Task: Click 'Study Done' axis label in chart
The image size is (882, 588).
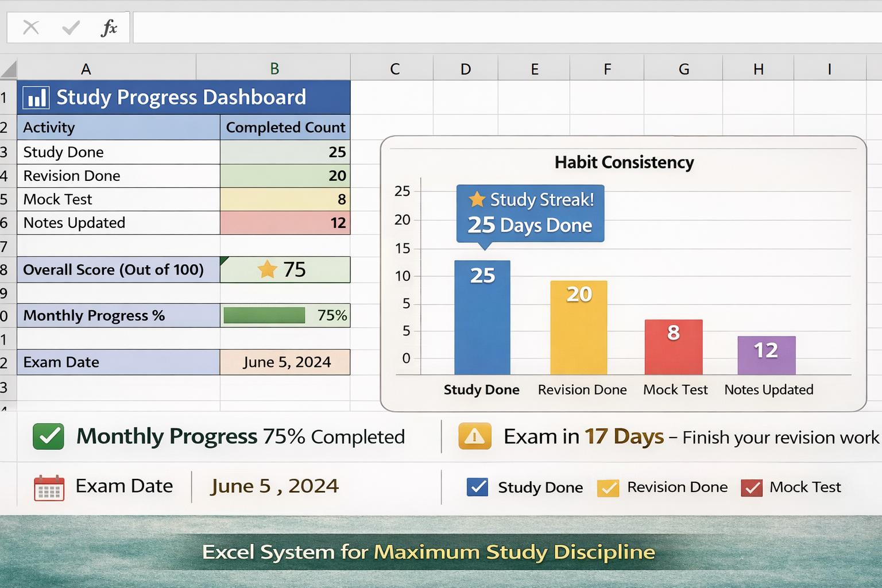Action: tap(482, 390)
